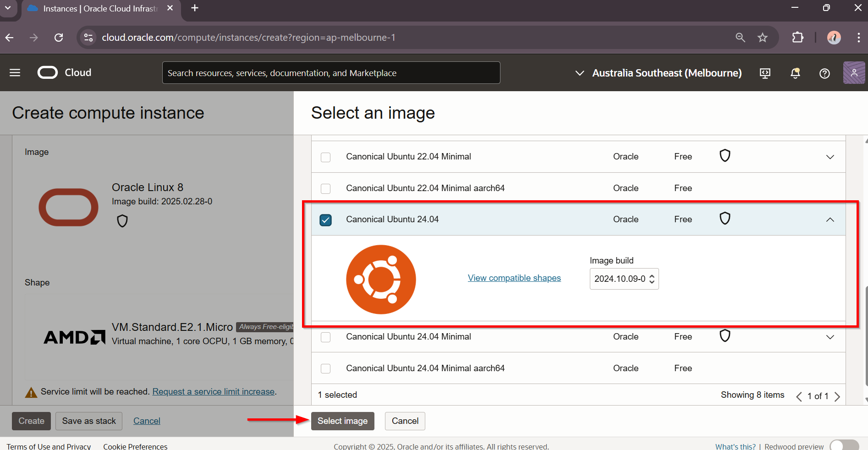Viewport: 868px width, 450px height.
Task: Uncheck the Canonical Ubuntu 24.04 checkbox
Action: [x=325, y=220]
